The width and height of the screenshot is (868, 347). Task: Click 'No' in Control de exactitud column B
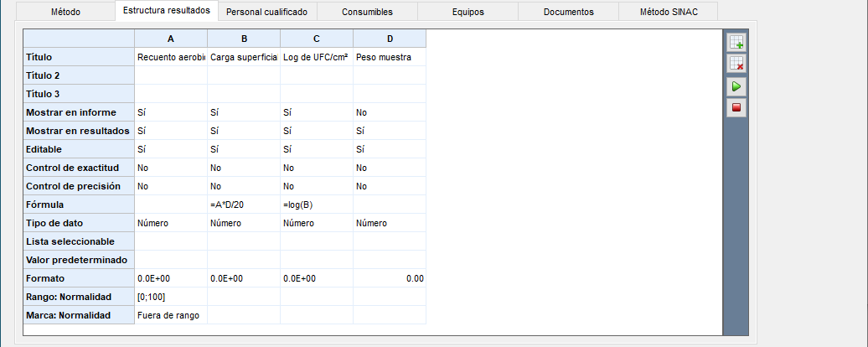click(x=244, y=168)
